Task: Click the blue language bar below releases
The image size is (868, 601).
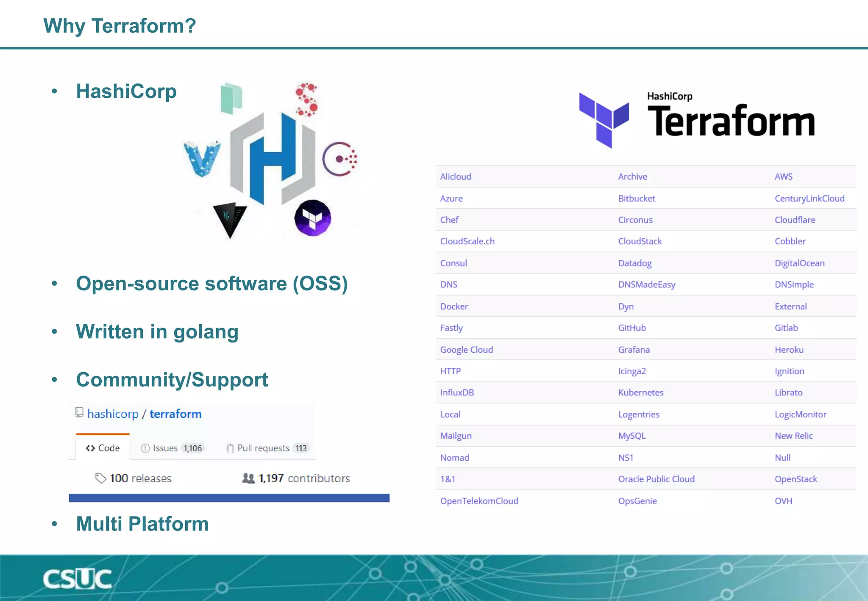Action: click(229, 498)
